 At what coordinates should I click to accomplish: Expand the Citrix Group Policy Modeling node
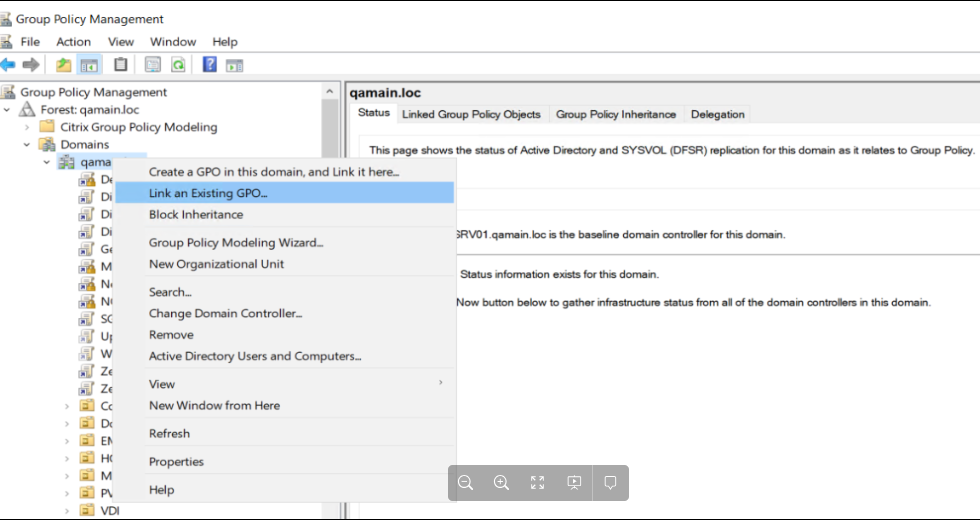(x=27, y=127)
